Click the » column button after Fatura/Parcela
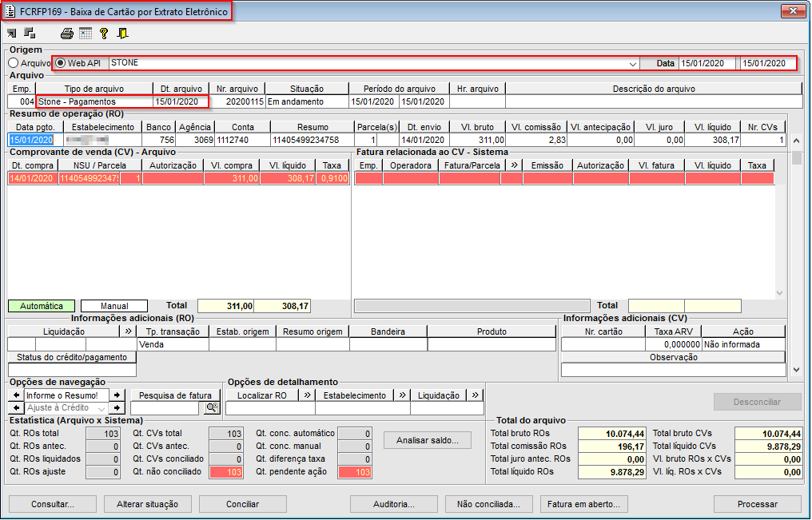This screenshot has width=812, height=520. click(514, 165)
